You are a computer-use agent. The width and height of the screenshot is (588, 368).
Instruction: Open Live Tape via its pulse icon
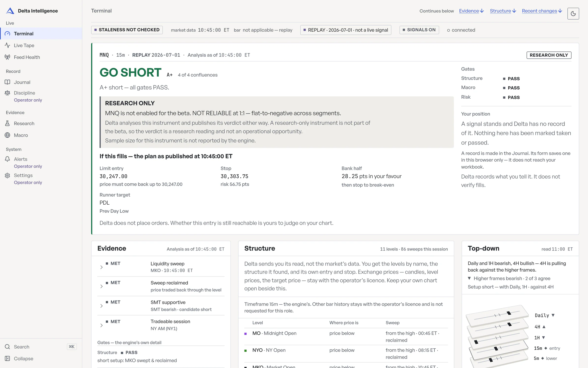[x=7, y=45]
